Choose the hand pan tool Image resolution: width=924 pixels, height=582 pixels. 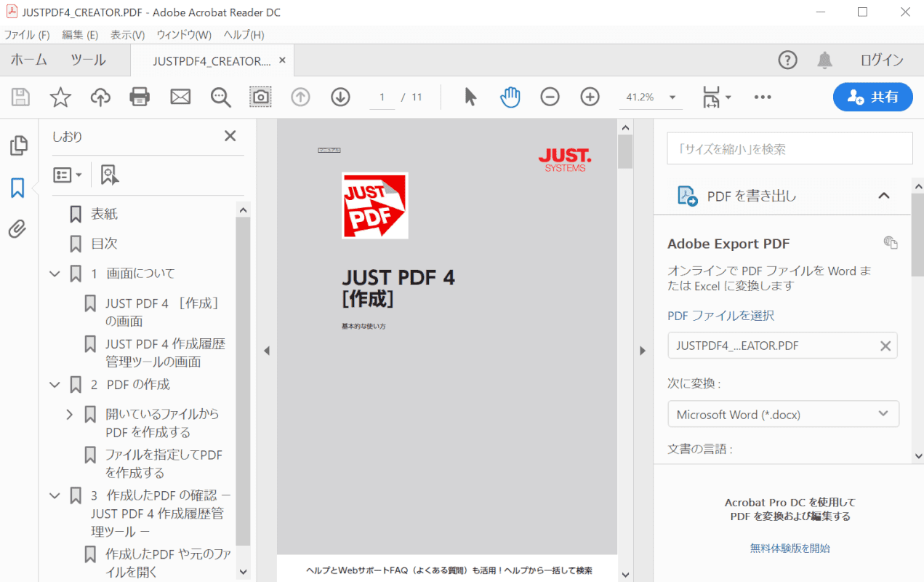[x=510, y=97]
